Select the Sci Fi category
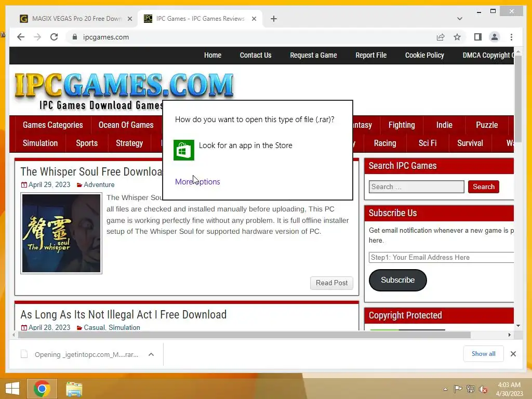 coord(428,143)
